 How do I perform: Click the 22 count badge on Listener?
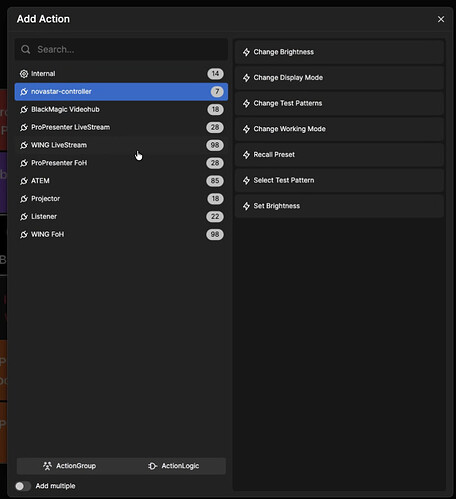pyautogui.click(x=215, y=217)
